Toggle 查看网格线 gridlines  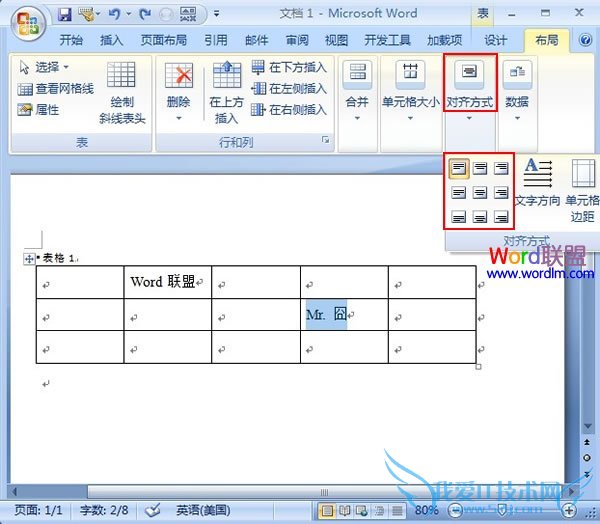(x=55, y=89)
